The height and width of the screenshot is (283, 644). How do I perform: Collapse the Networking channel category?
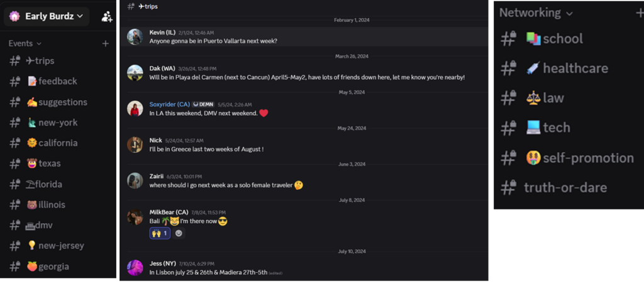click(536, 13)
